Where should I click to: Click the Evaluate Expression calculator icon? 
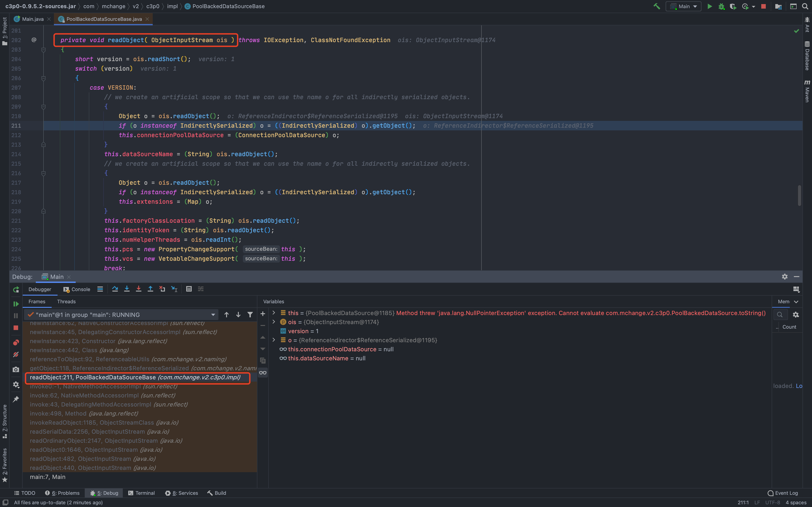tap(189, 289)
